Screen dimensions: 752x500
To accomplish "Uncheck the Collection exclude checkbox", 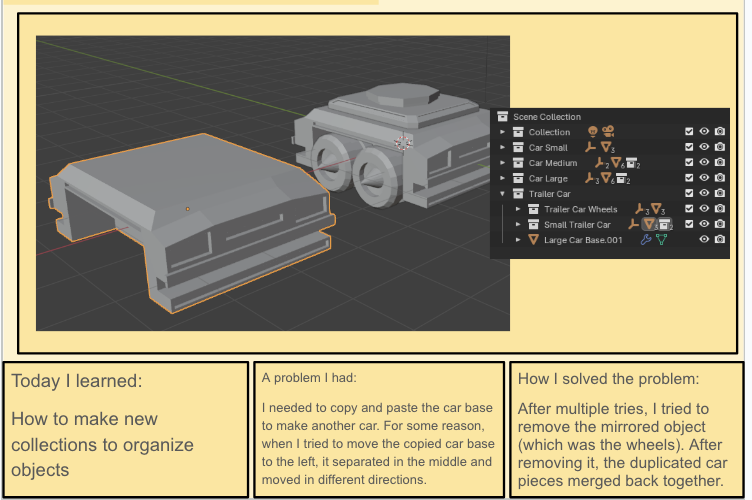I will 689,131.
